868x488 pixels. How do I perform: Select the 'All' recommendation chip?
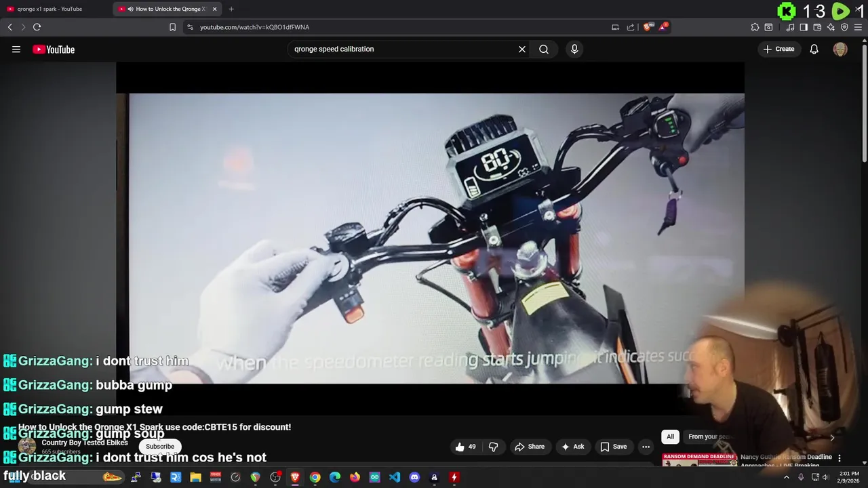click(x=670, y=436)
